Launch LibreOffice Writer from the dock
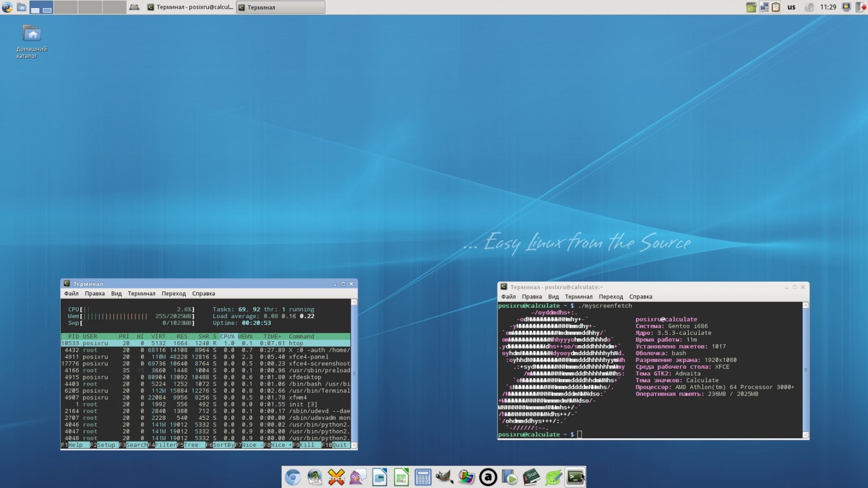The image size is (868, 488). pos(380,477)
